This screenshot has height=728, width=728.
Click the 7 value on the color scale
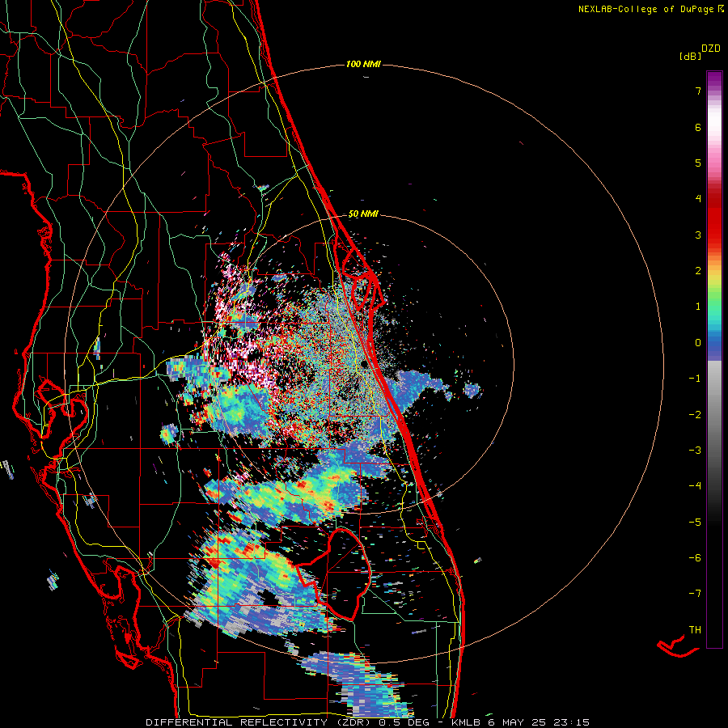point(698,91)
